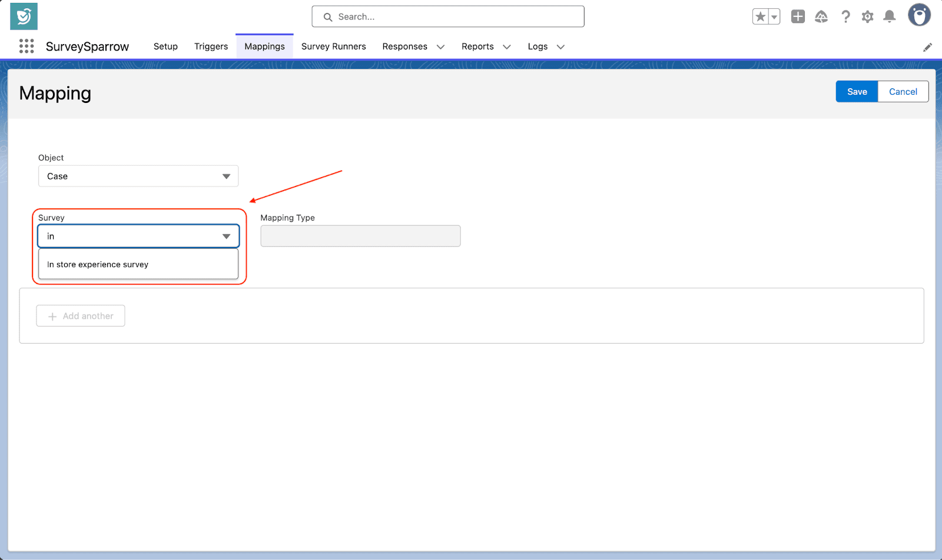
Task: Expand the Reports menu chevron
Action: click(x=506, y=47)
